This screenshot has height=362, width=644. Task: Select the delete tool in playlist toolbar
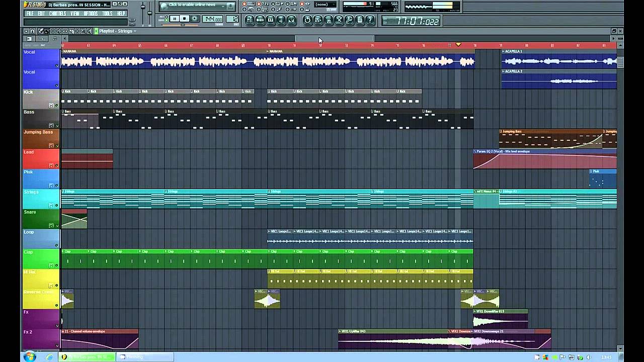(52, 31)
